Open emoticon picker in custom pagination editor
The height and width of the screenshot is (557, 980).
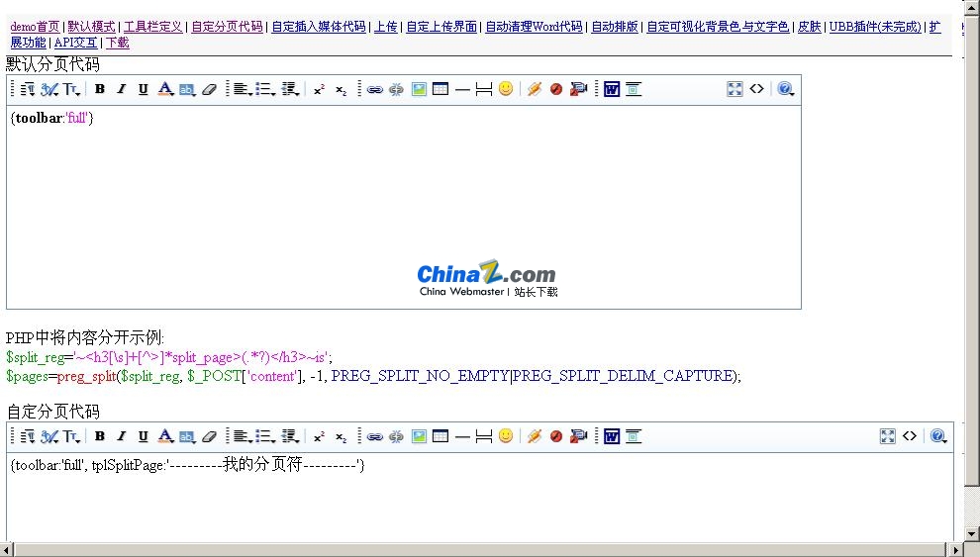click(x=506, y=436)
